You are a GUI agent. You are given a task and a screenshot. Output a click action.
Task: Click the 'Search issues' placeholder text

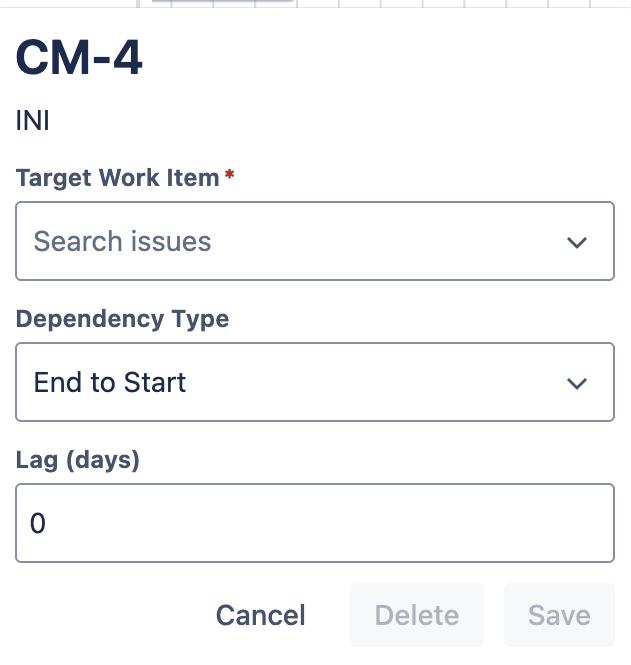(x=122, y=242)
